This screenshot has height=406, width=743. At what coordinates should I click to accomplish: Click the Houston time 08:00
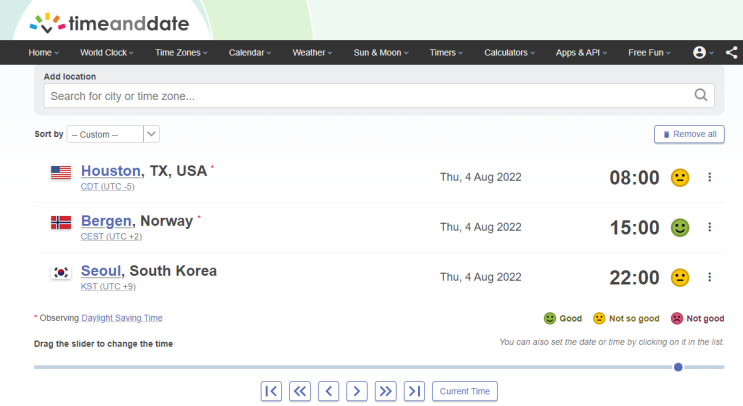point(634,178)
